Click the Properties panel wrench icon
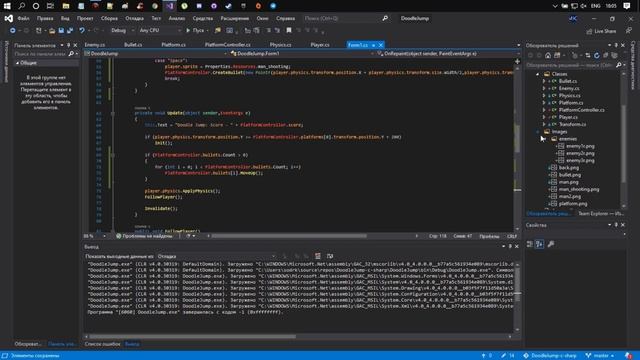The image size is (640, 360). pyautogui.click(x=551, y=244)
